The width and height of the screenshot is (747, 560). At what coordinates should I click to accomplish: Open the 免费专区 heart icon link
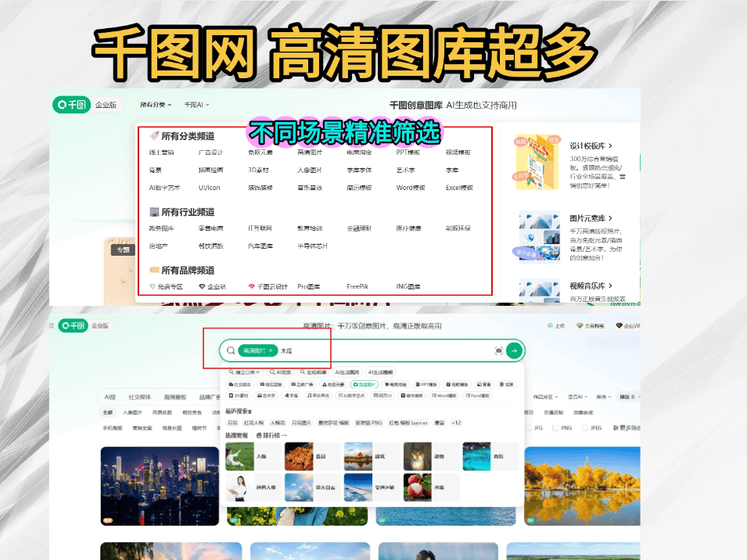153,287
